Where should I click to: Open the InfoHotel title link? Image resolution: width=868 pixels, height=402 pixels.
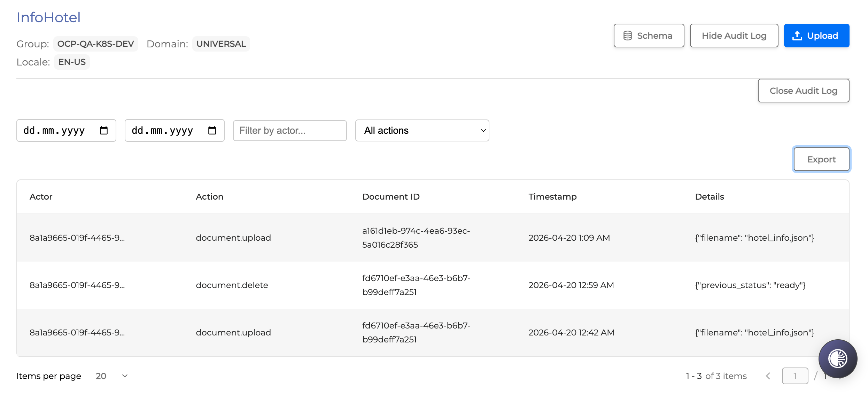click(48, 17)
